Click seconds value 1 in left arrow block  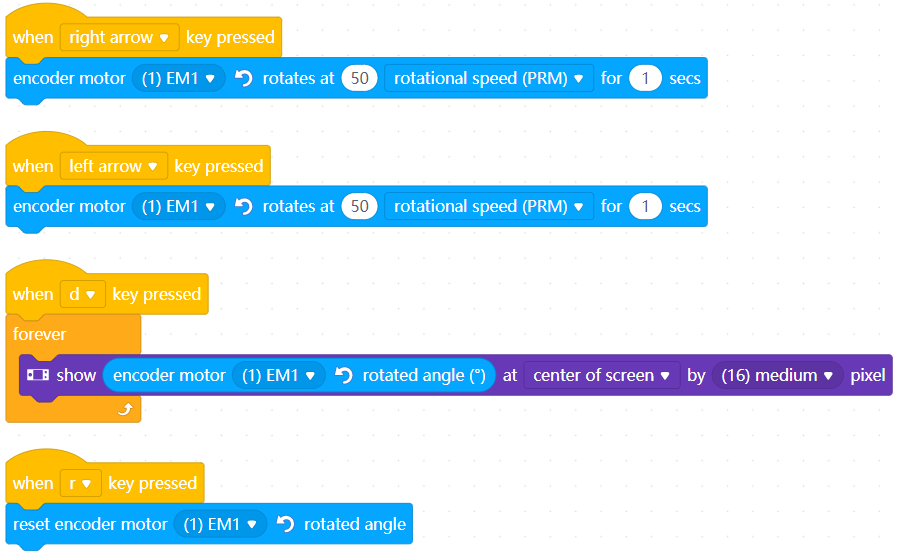(x=645, y=206)
